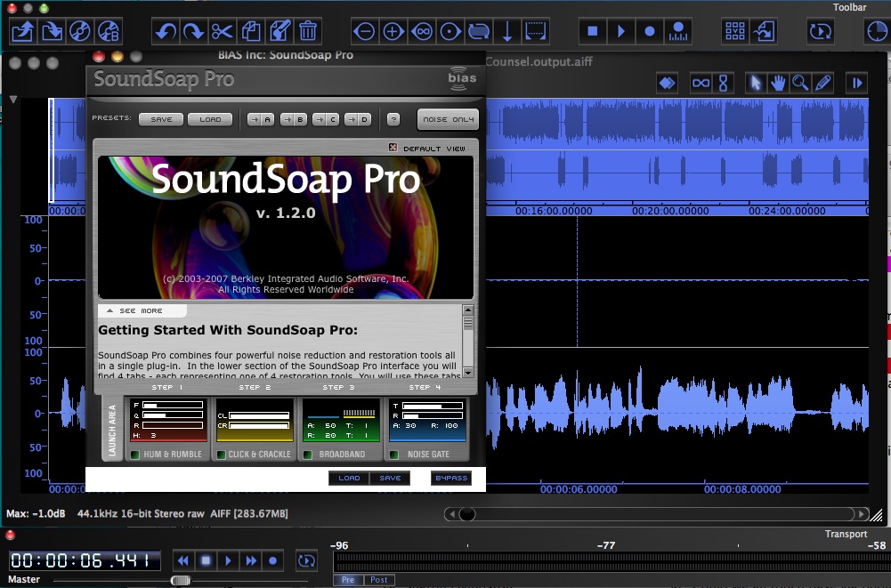The height and width of the screenshot is (588, 891).
Task: Click the vertical figure-eight icon in document window
Action: click(724, 83)
